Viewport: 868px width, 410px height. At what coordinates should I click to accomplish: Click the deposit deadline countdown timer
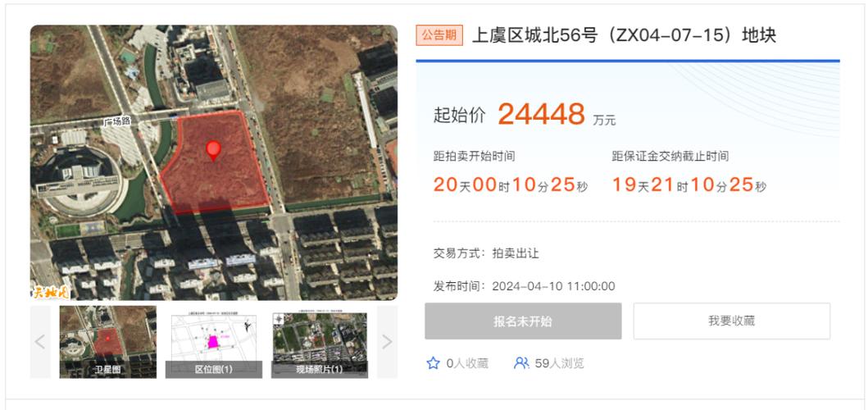tap(689, 185)
